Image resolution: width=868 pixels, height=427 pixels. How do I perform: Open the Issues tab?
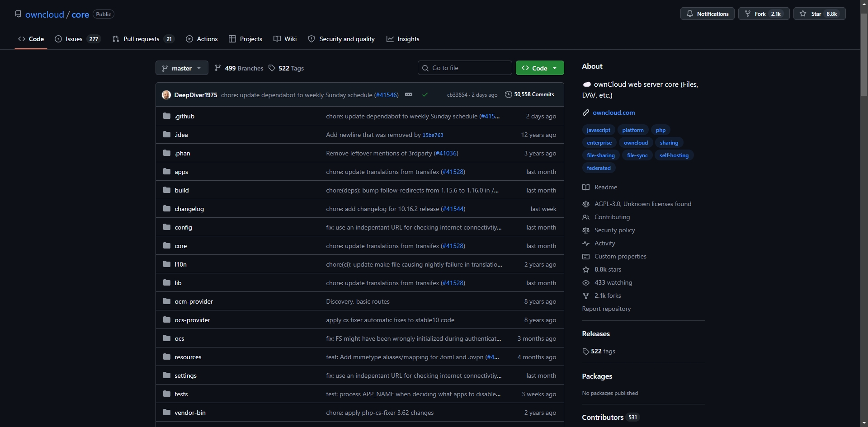77,39
